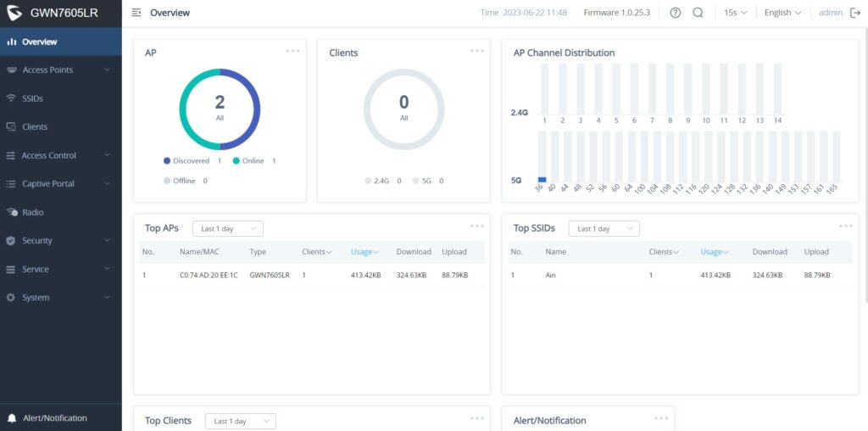Sort Top SSIDs by Usage column

pos(714,251)
